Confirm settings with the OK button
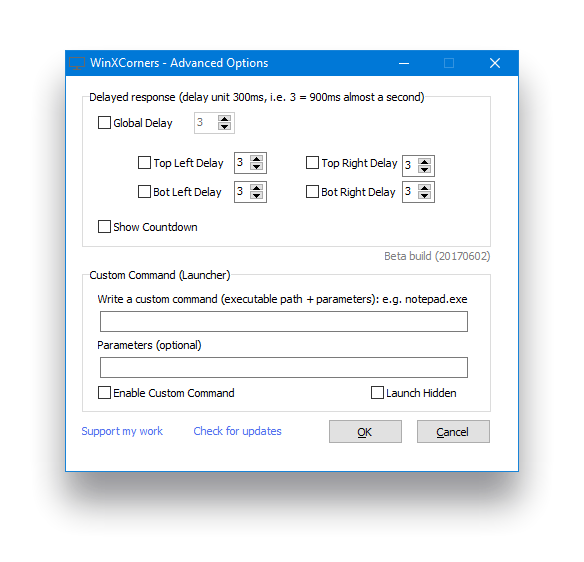The image size is (584, 562). (x=365, y=432)
